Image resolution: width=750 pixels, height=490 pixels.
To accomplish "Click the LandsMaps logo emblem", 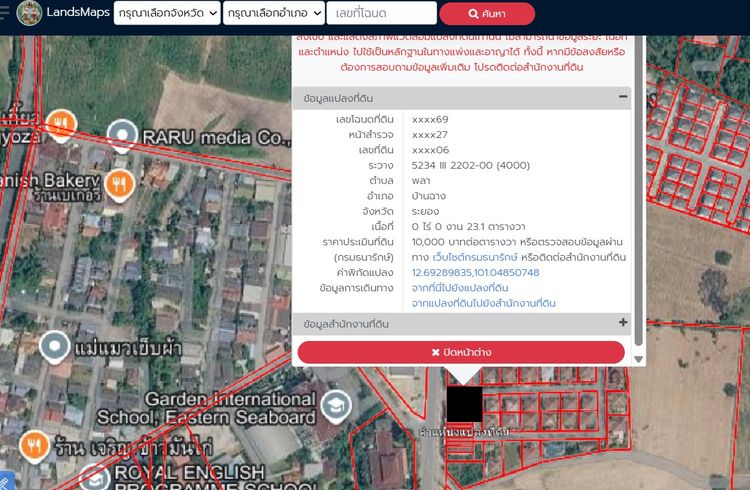I will 29,12.
